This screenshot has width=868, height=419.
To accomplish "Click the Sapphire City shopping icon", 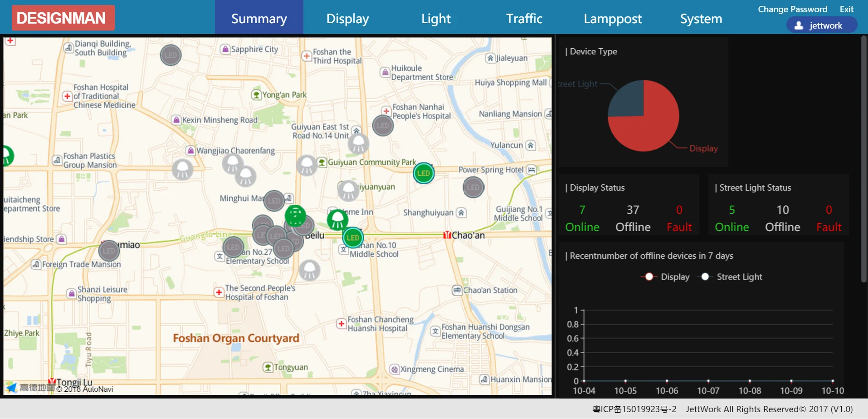I will click(225, 49).
